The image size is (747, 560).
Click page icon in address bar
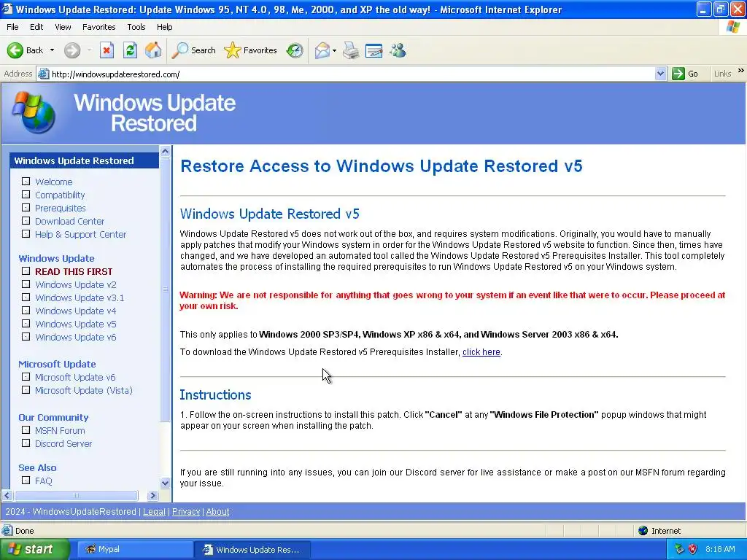[x=43, y=74]
